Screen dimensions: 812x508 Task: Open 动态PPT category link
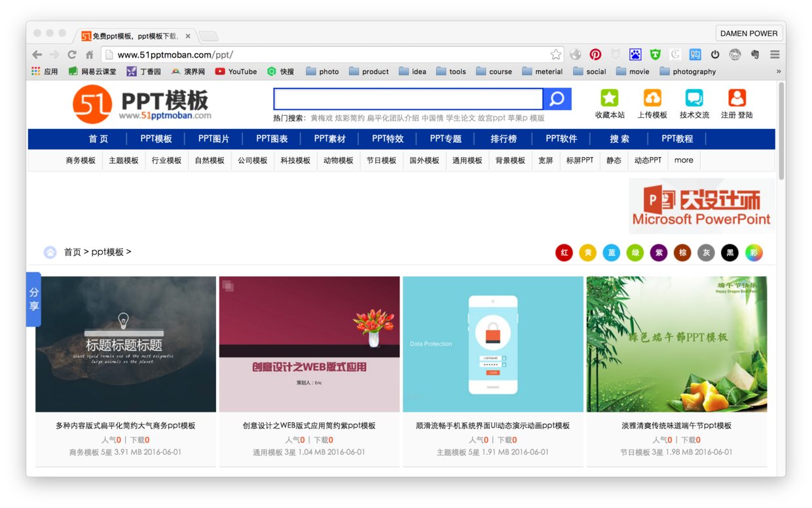coord(648,160)
